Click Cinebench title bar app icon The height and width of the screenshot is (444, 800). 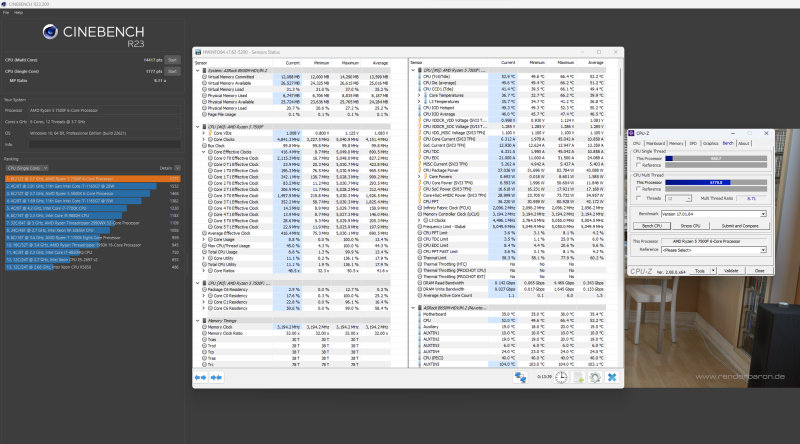point(4,4)
